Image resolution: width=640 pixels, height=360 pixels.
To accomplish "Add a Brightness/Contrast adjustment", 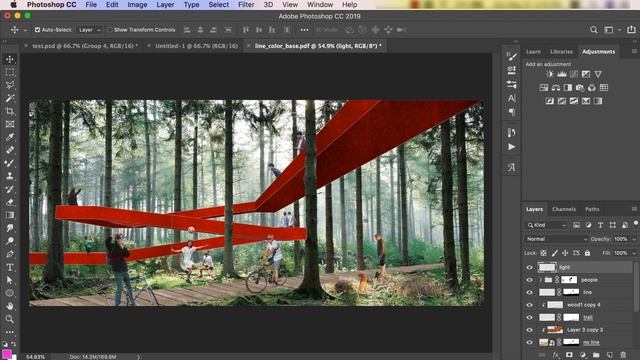I will [x=550, y=74].
